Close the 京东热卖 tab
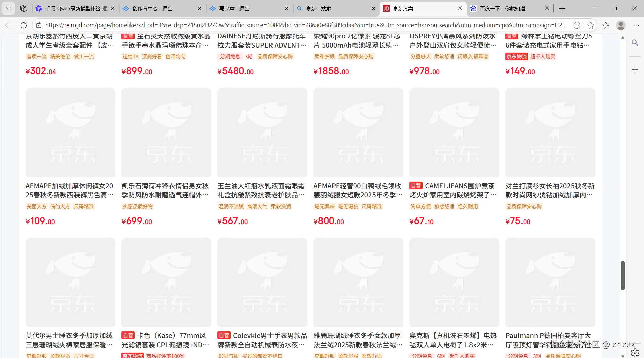Viewport: 644px width, 358px height. click(x=460, y=8)
